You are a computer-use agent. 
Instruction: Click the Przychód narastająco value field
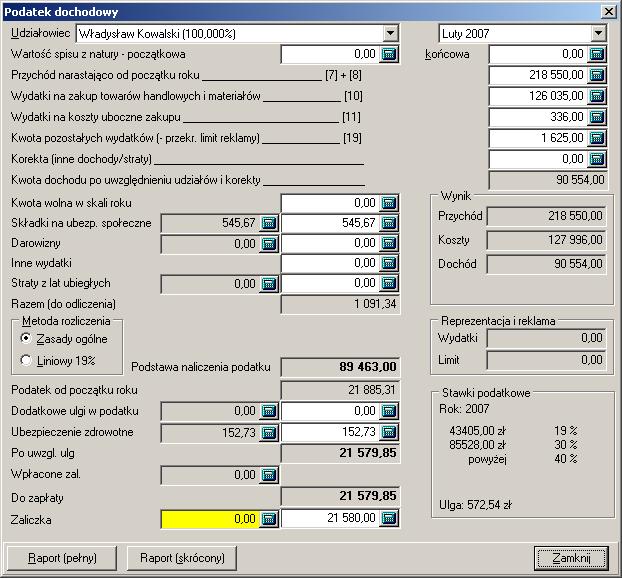click(x=538, y=75)
